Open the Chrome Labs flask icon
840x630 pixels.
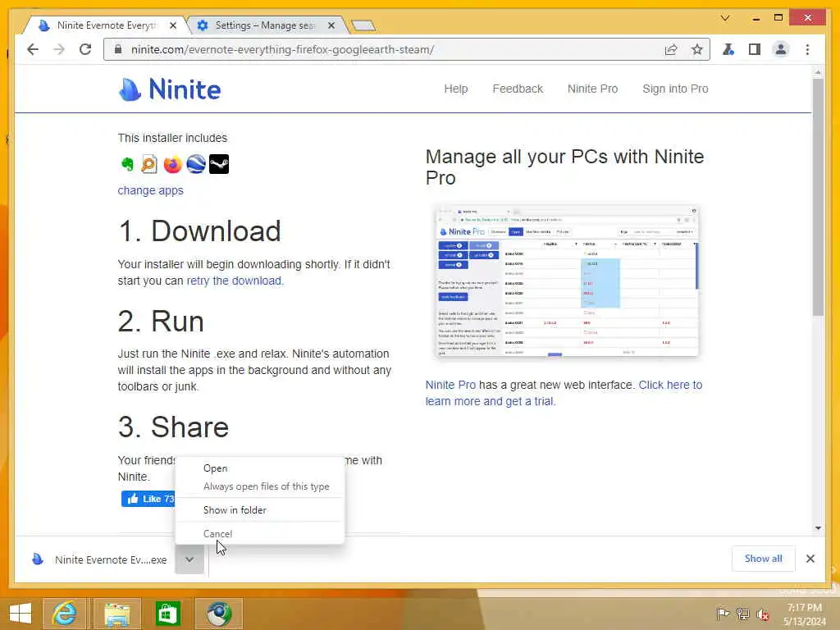pyautogui.click(x=728, y=50)
